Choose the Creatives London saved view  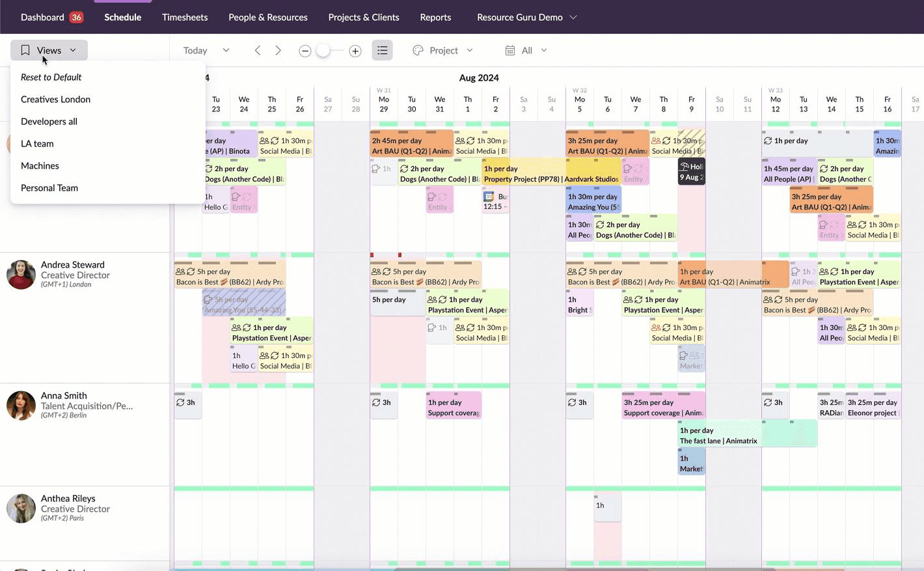click(55, 99)
